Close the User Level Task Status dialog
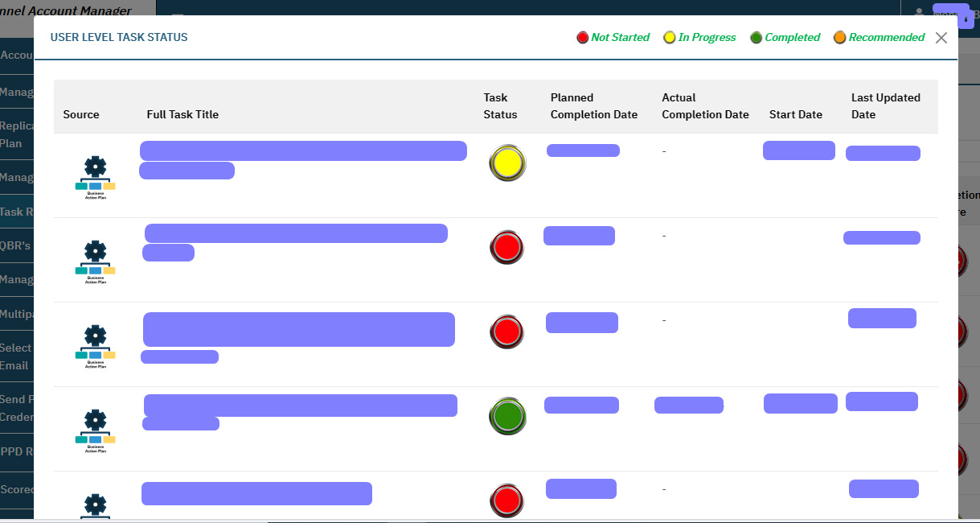This screenshot has width=980, height=523. pos(941,38)
